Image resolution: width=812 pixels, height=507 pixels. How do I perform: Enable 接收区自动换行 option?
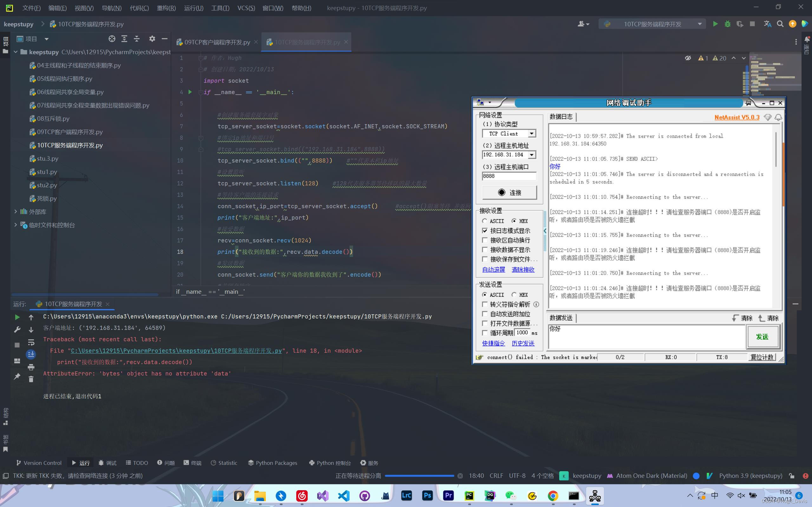(x=485, y=240)
